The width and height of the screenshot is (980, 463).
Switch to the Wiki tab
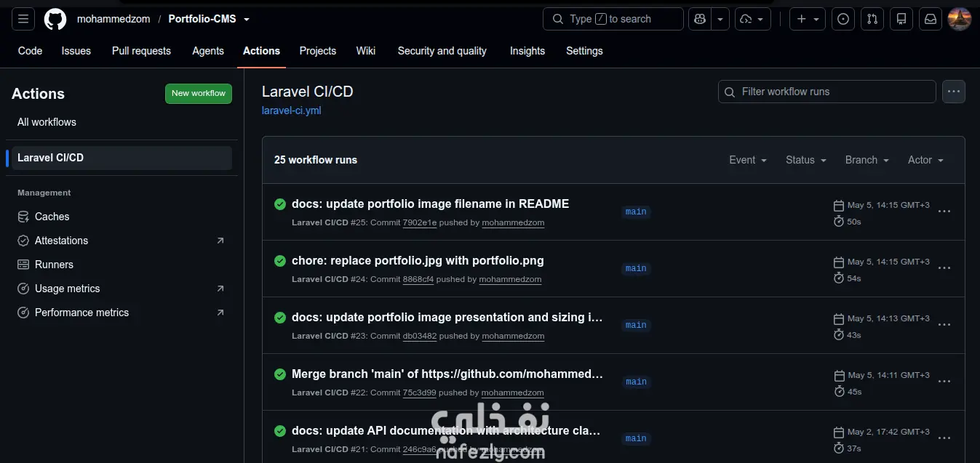pos(366,51)
